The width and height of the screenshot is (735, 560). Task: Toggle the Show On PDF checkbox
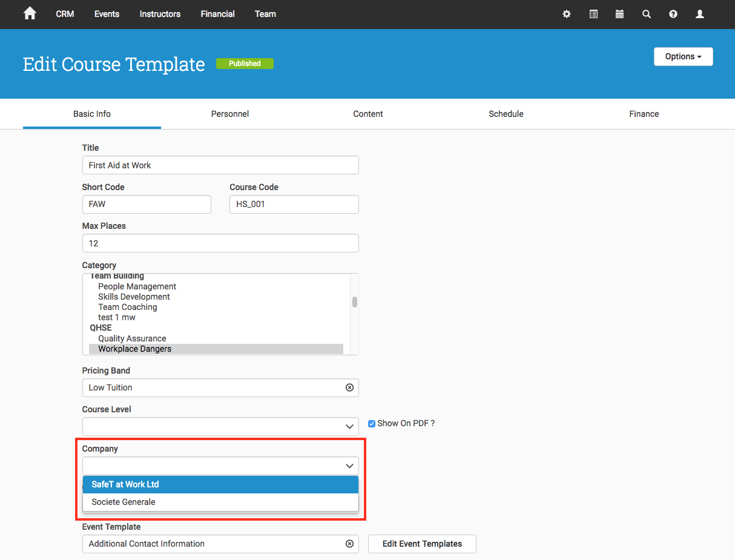372,424
